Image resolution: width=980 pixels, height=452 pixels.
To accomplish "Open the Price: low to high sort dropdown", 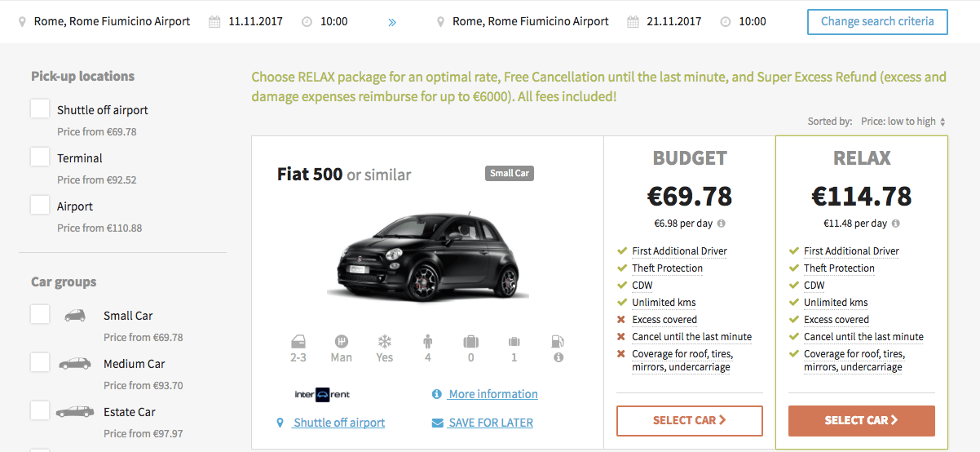I will click(903, 122).
